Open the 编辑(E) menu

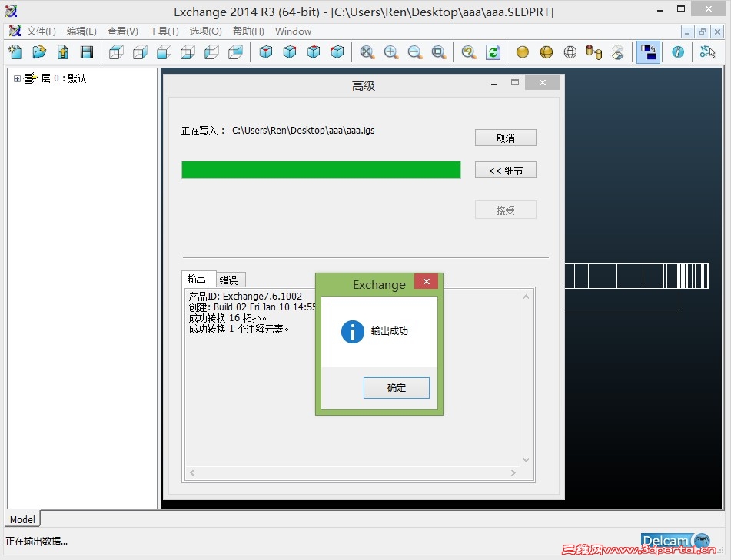(x=81, y=31)
